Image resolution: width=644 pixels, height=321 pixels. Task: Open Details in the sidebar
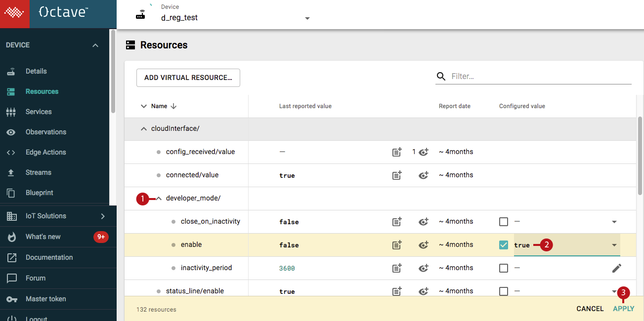pyautogui.click(x=36, y=71)
